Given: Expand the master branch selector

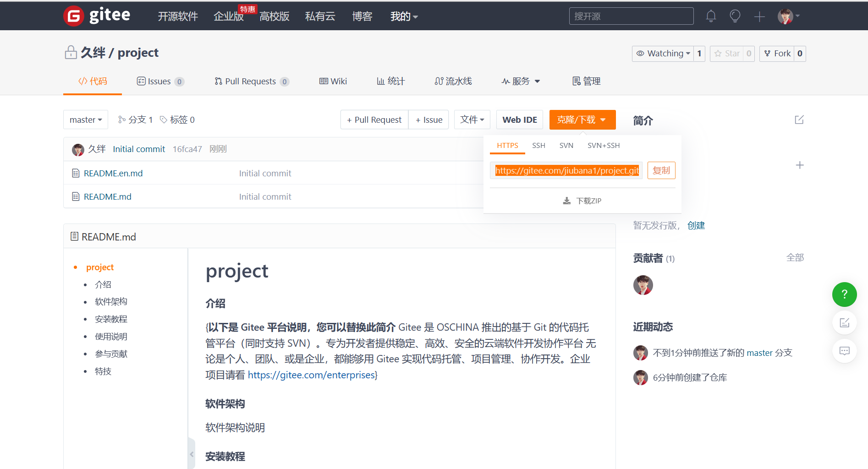Looking at the screenshot, I should click(x=86, y=120).
